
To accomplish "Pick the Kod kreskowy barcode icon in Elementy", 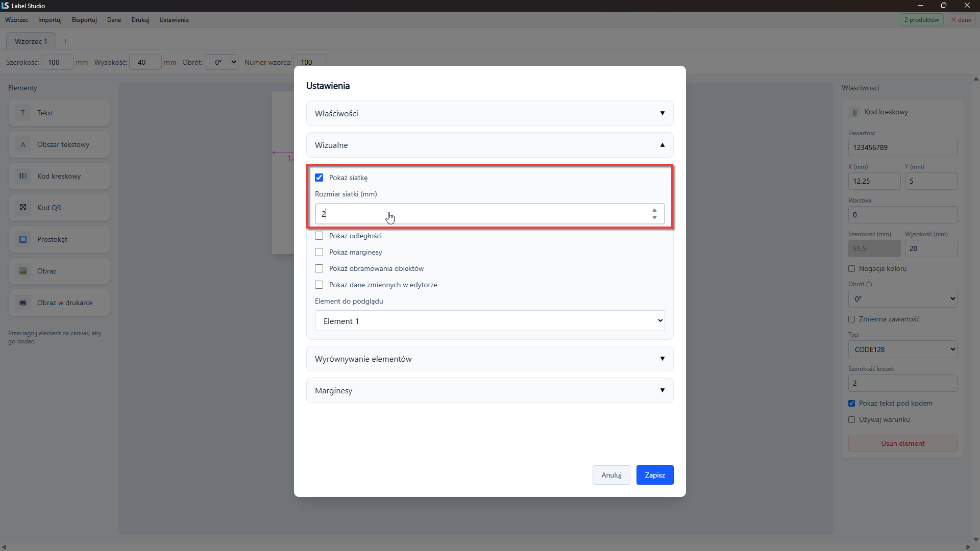I will 23,176.
